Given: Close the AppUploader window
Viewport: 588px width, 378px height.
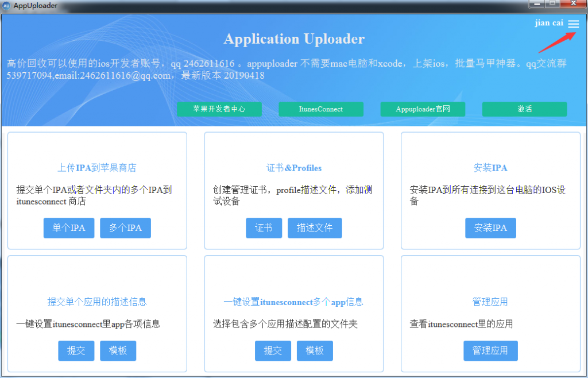Looking at the screenshot, I should (x=573, y=4).
